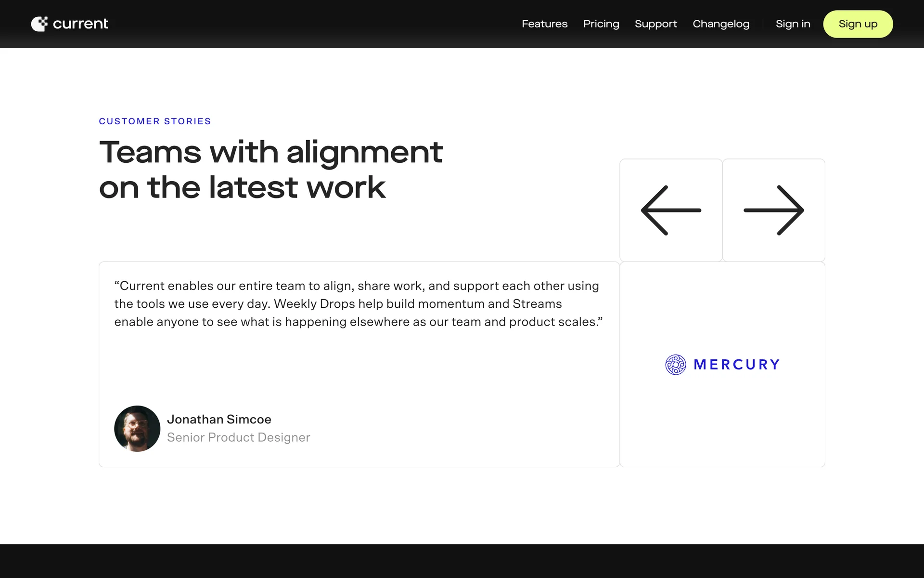The image size is (924, 578).
Task: Click the Sign in link
Action: click(793, 24)
